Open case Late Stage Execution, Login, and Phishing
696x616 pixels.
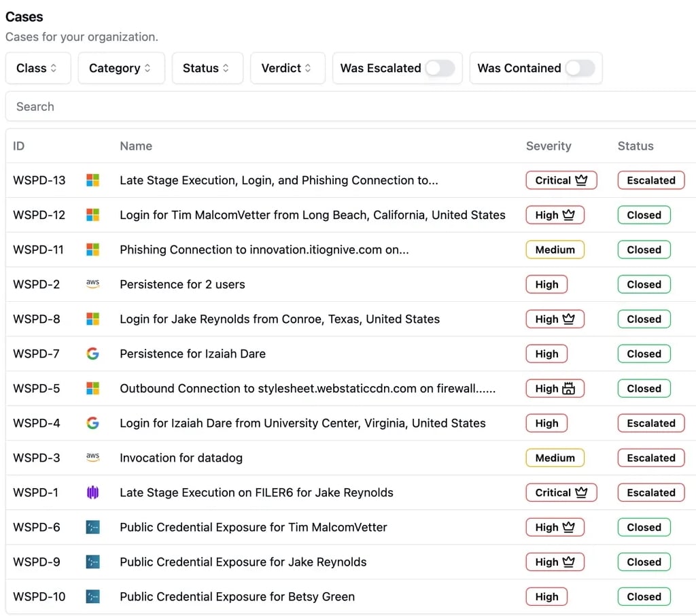tap(279, 180)
